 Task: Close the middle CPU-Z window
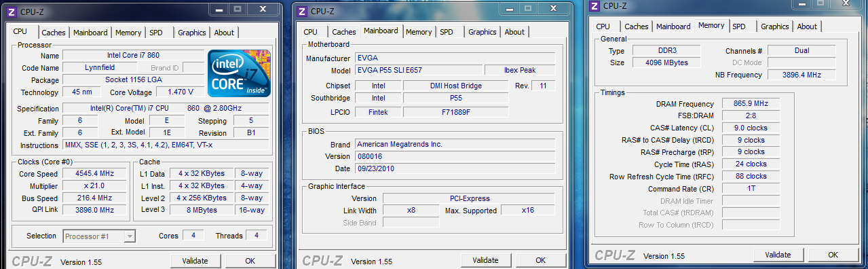(553, 9)
